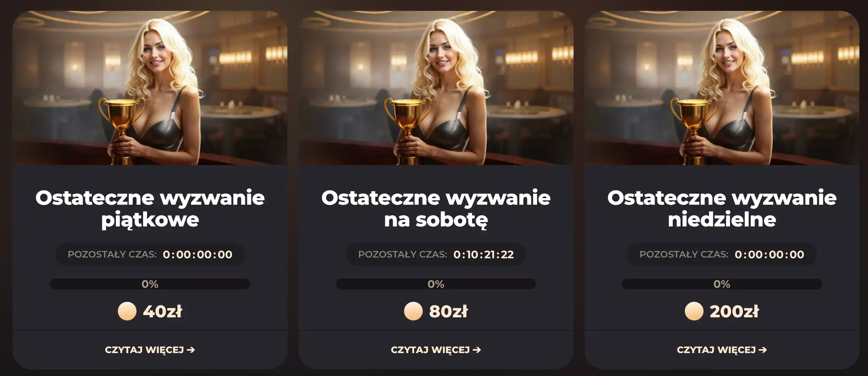Open the Sunday challenge's Czytaj więcej link
This screenshot has height=376, width=868.
pos(722,350)
